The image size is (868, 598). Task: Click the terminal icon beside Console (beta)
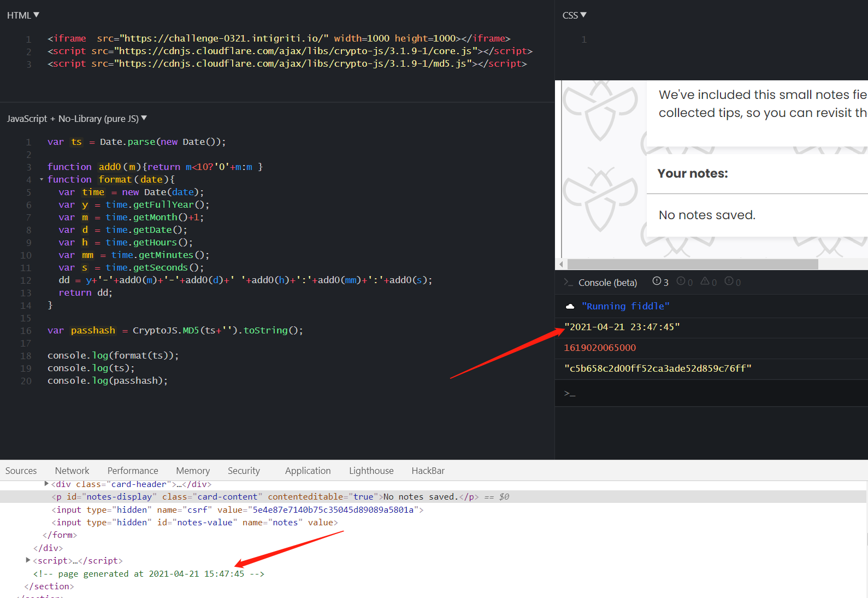point(568,283)
